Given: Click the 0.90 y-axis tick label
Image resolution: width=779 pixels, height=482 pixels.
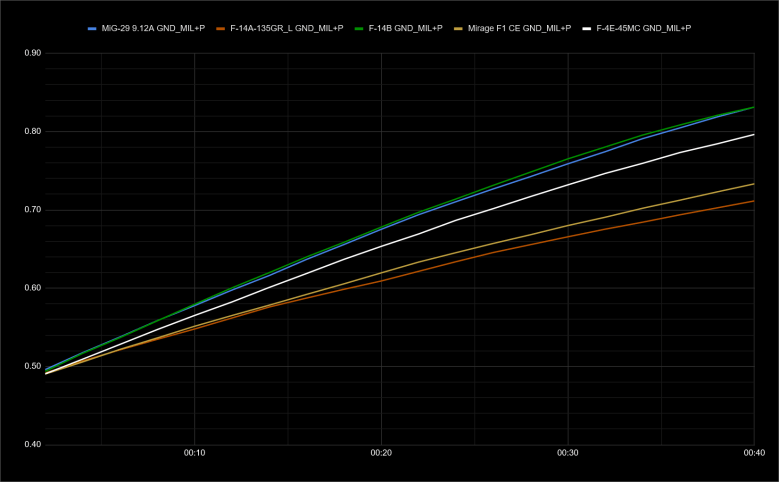Looking at the screenshot, I should pyautogui.click(x=31, y=53).
